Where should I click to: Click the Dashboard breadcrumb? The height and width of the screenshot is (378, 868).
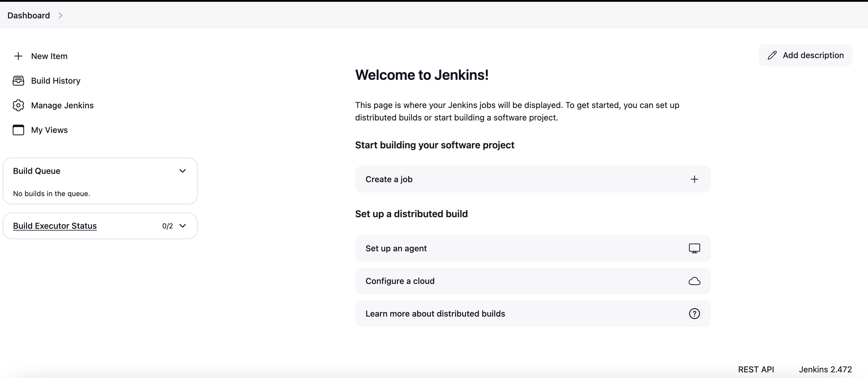pos(28,15)
